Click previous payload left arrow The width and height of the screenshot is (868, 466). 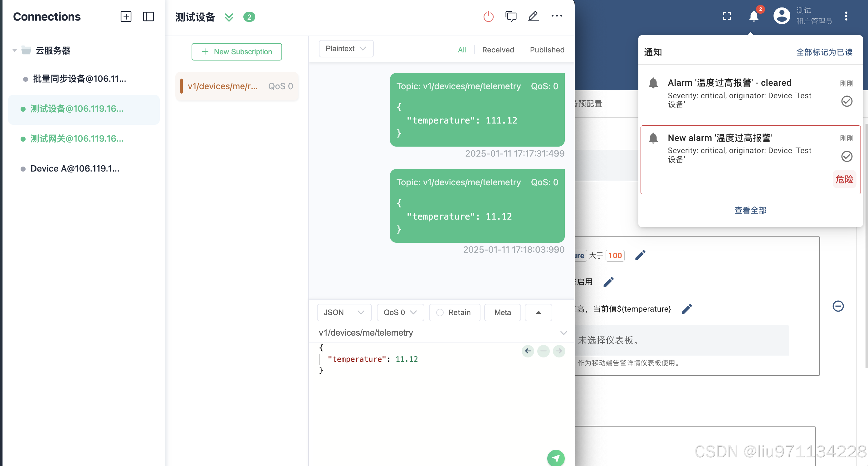point(528,351)
